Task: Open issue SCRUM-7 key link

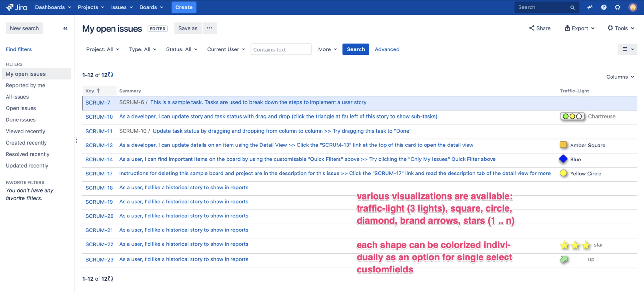Action: pos(98,102)
